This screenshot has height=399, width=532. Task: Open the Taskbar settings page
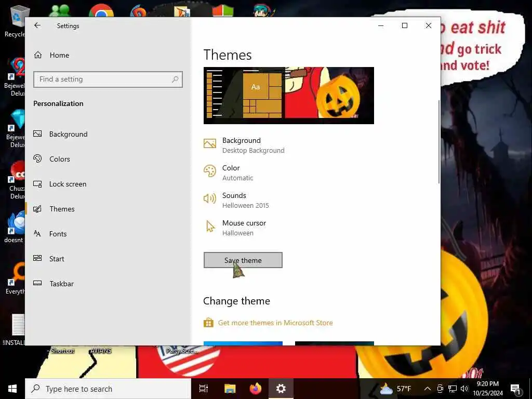coord(54,284)
